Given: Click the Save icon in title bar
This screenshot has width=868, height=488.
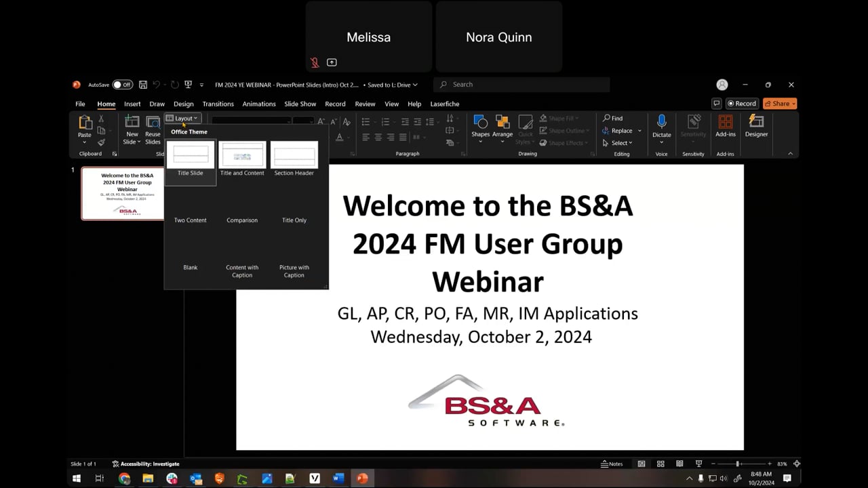Looking at the screenshot, I should 143,85.
